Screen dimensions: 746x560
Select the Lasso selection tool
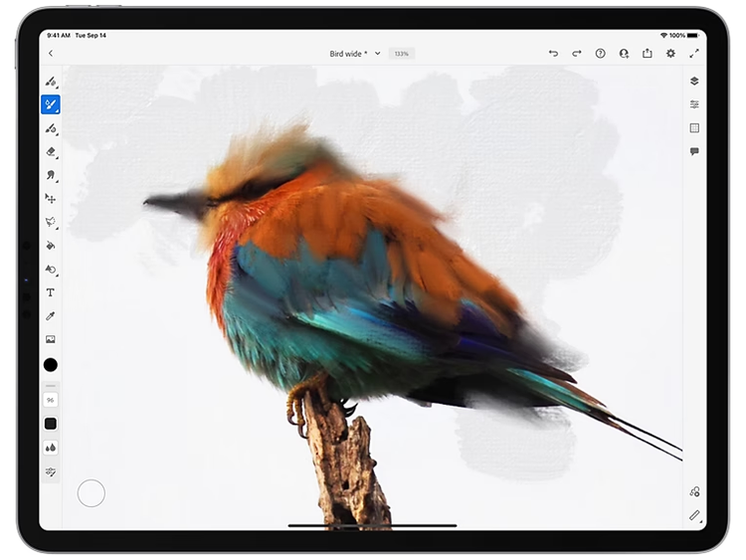[x=51, y=222]
